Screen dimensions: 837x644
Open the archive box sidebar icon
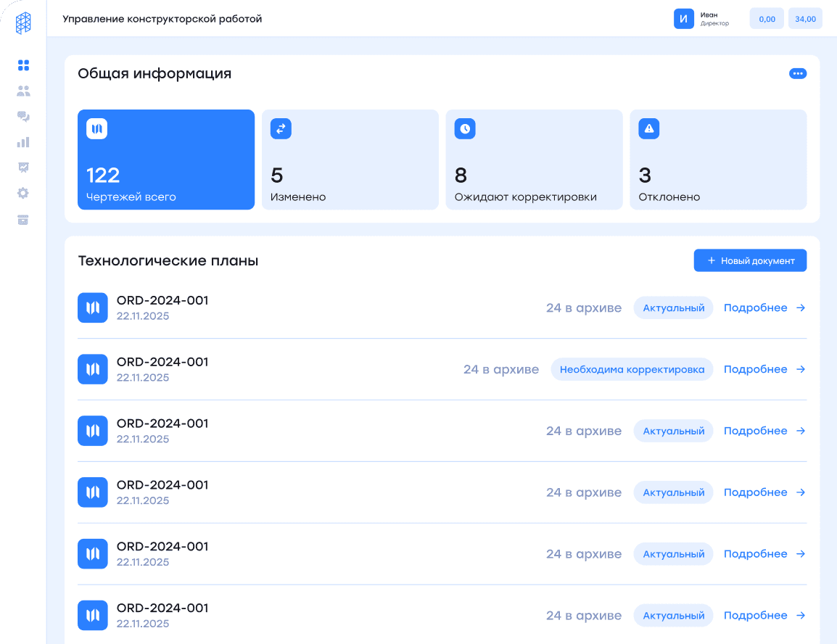pyautogui.click(x=23, y=220)
